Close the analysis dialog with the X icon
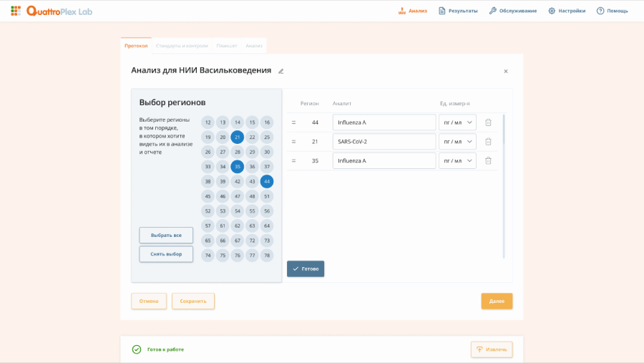The width and height of the screenshot is (644, 363). click(x=506, y=71)
